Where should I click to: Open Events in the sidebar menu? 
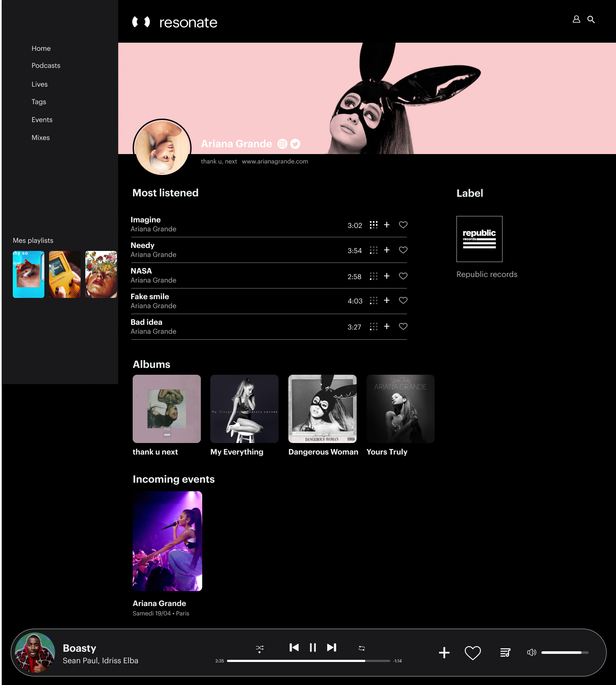click(x=42, y=120)
